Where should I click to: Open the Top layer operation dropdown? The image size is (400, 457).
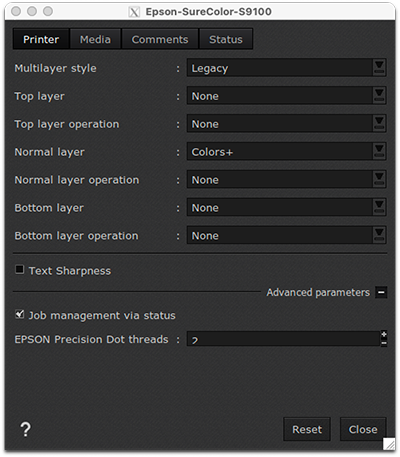pos(286,124)
